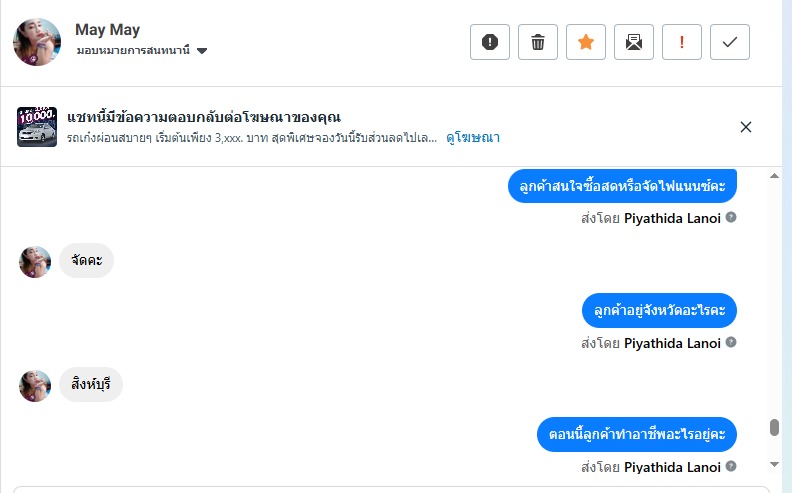This screenshot has width=792, height=493.
Task: Mark conversation done with checkmark
Action: pyautogui.click(x=730, y=42)
